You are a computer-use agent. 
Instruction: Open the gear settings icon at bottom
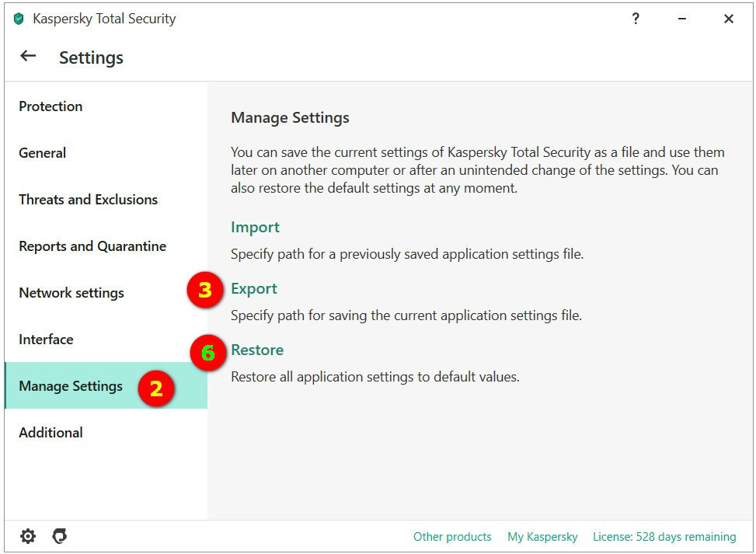tap(28, 535)
